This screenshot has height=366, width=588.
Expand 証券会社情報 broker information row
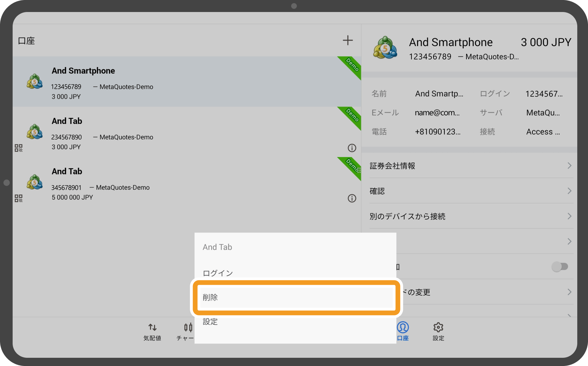(x=471, y=166)
